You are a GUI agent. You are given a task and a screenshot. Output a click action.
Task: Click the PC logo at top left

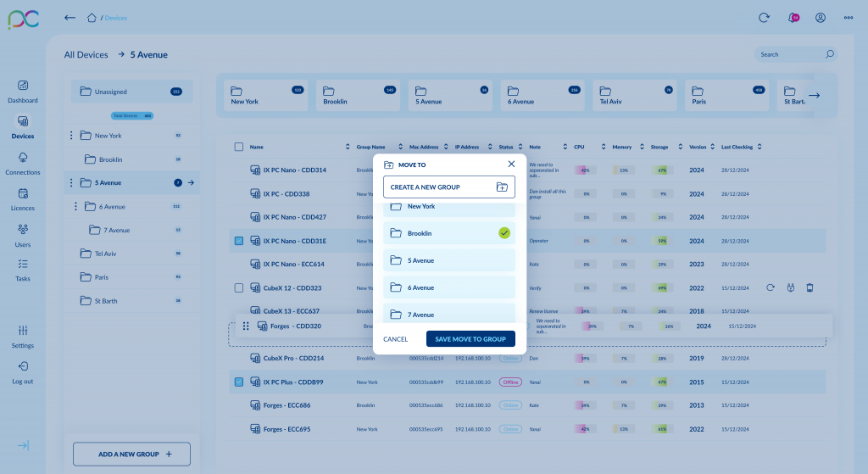click(23, 20)
